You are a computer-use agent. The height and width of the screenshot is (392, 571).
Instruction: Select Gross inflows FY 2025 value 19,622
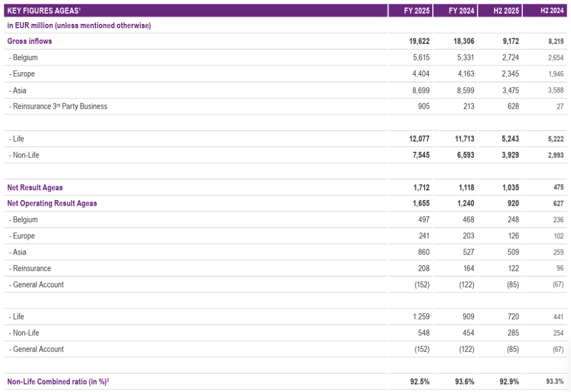(x=419, y=41)
